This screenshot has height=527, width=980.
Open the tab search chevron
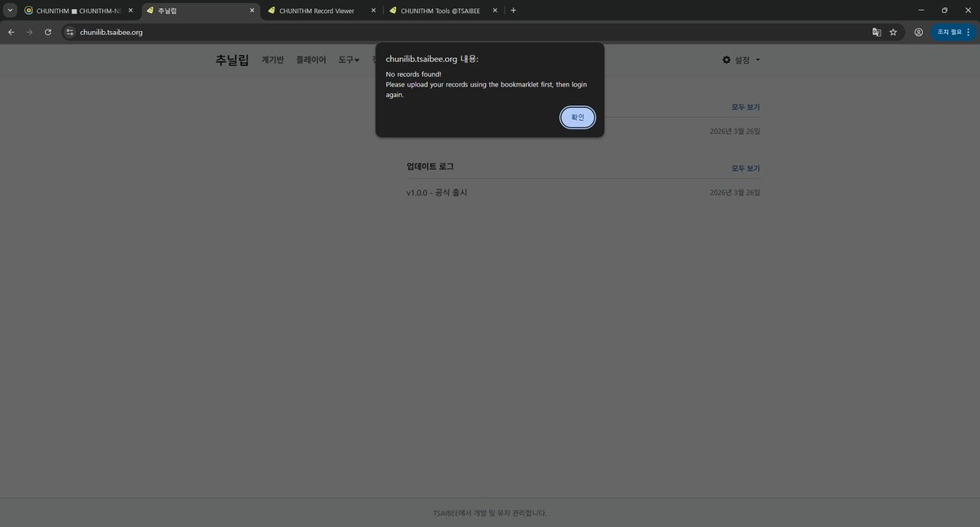click(x=8, y=10)
